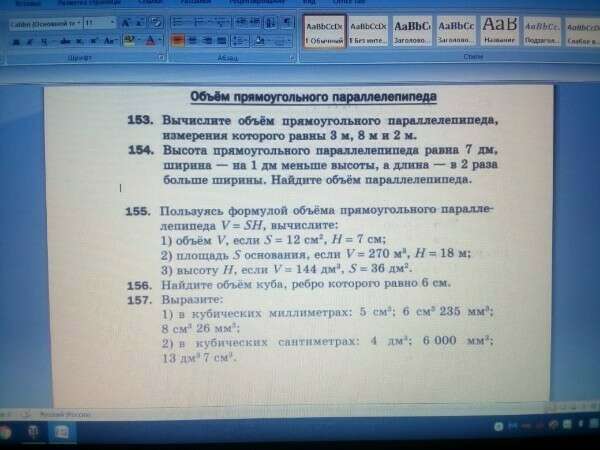Click the show paragraph marks icon
This screenshot has width=600, height=450.
pyautogui.click(x=287, y=22)
